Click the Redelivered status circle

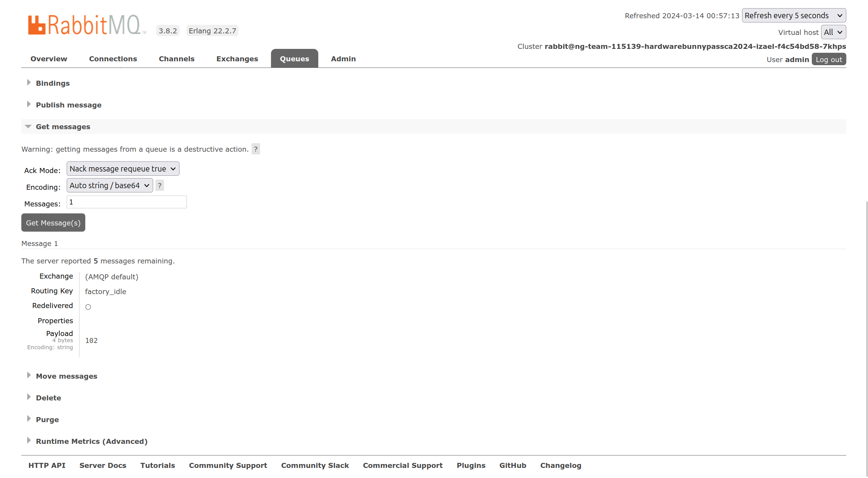pyautogui.click(x=88, y=307)
